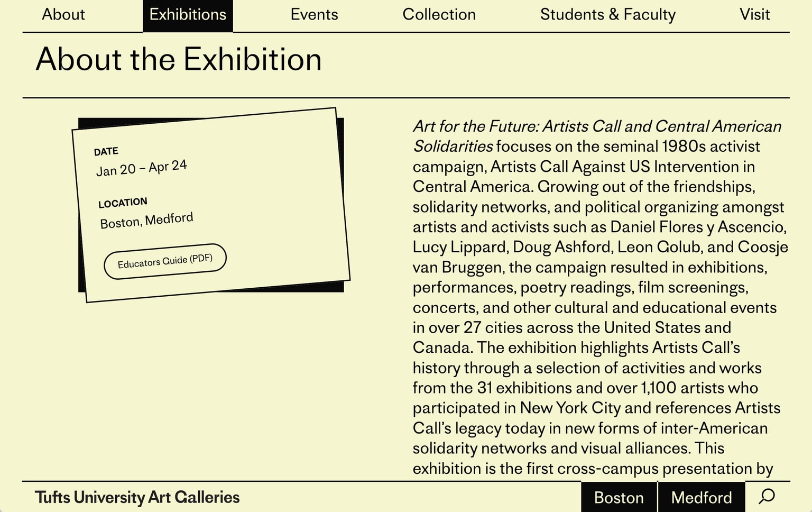Click the Visit navigation link
Screen dimensions: 812x512
754,15
